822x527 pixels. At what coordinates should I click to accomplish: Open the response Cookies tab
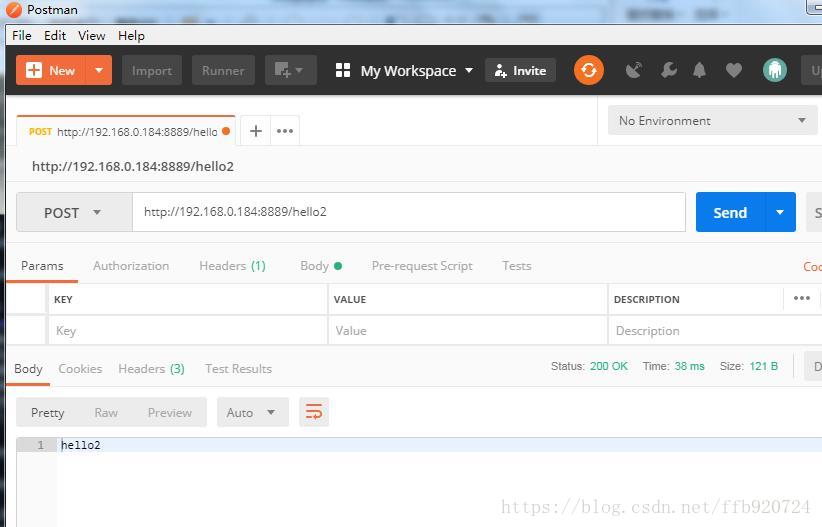coord(80,369)
